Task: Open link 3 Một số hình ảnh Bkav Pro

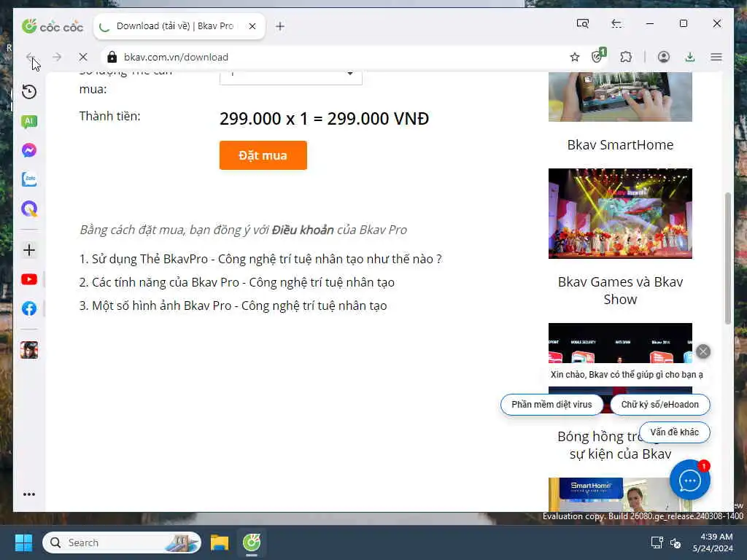Action: 233,306
